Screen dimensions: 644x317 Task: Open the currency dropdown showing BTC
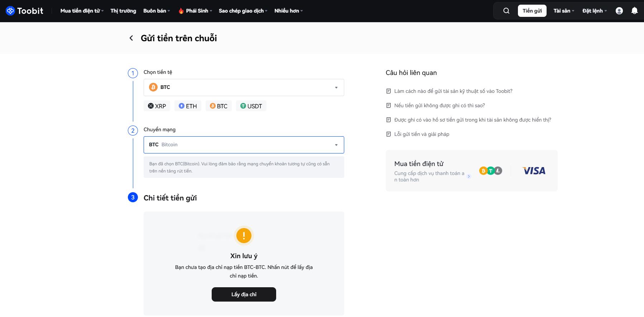(244, 87)
